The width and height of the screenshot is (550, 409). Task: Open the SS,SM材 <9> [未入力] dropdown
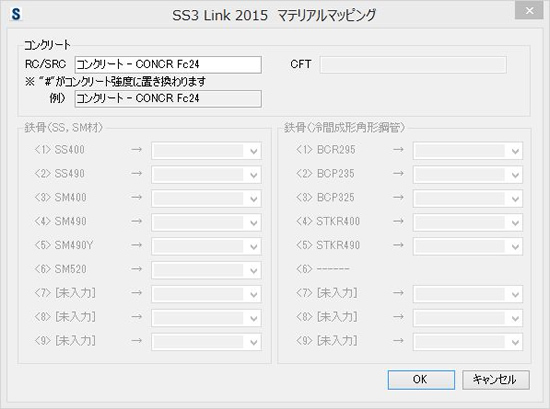pos(206,342)
